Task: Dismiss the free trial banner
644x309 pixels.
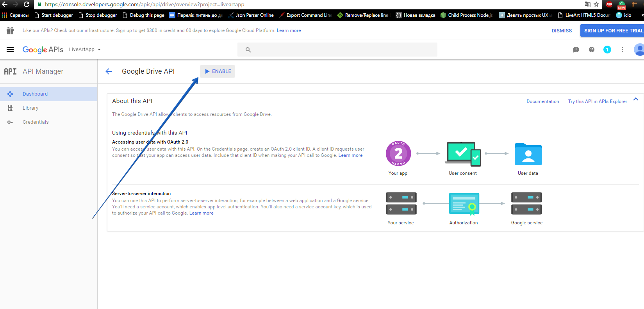Action: (562, 30)
